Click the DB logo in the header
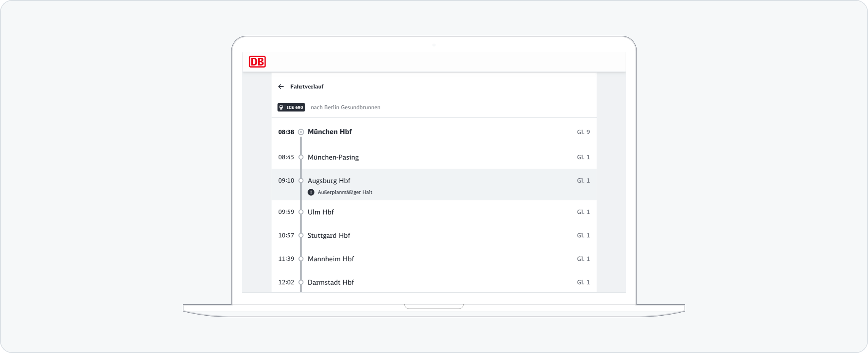Viewport: 868px width, 353px height. pos(257,62)
